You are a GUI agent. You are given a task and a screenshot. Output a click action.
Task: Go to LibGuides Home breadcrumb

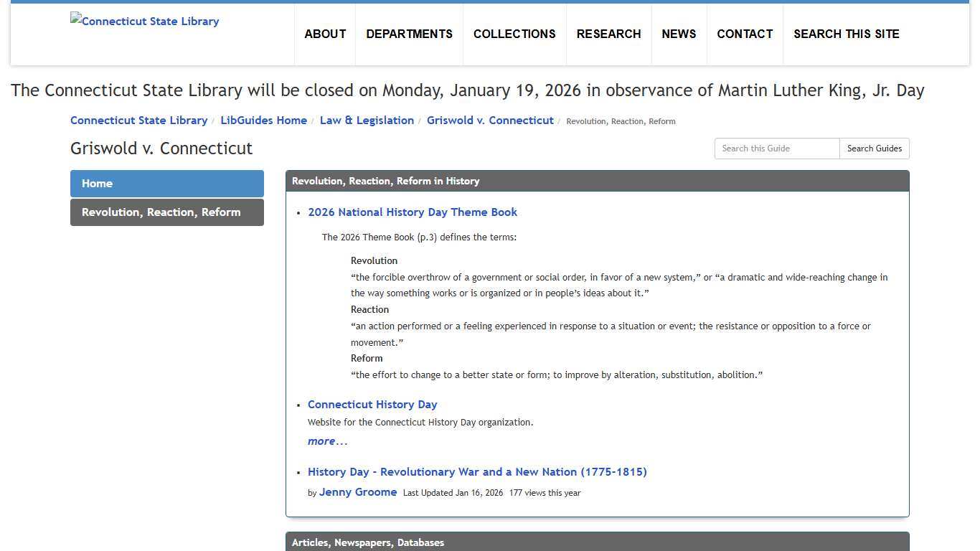tap(263, 121)
